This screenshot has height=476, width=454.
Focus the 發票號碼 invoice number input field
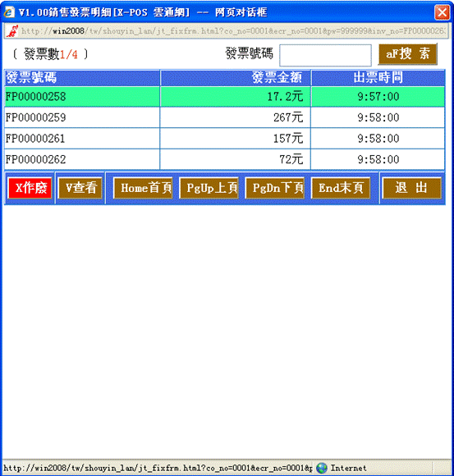[325, 55]
